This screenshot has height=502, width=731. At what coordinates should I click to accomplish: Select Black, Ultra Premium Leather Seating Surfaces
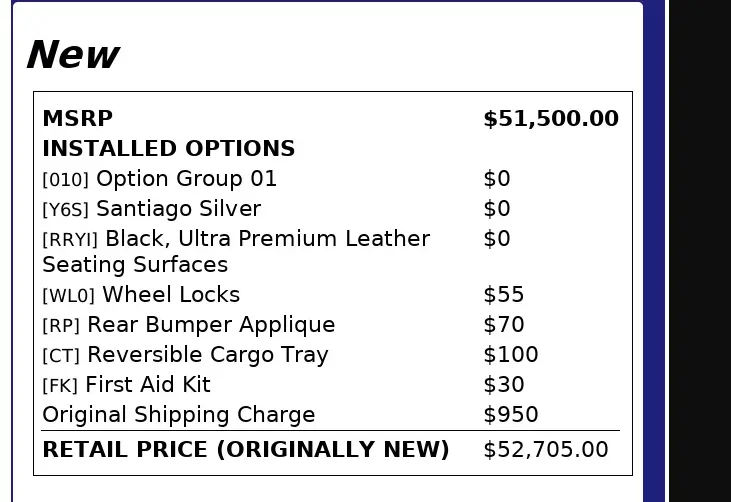236,251
